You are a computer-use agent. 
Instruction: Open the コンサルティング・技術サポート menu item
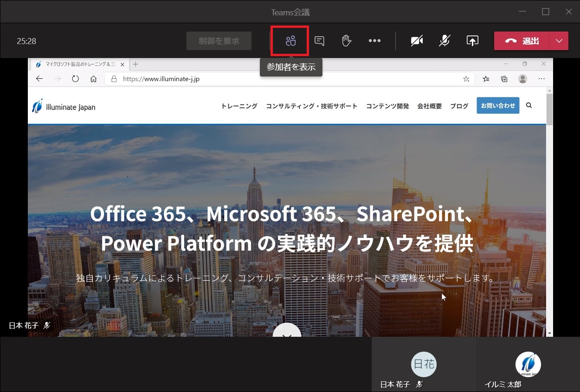pyautogui.click(x=312, y=106)
